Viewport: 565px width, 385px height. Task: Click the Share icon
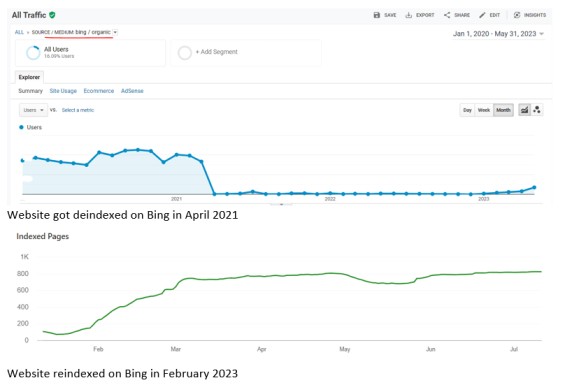pos(447,15)
